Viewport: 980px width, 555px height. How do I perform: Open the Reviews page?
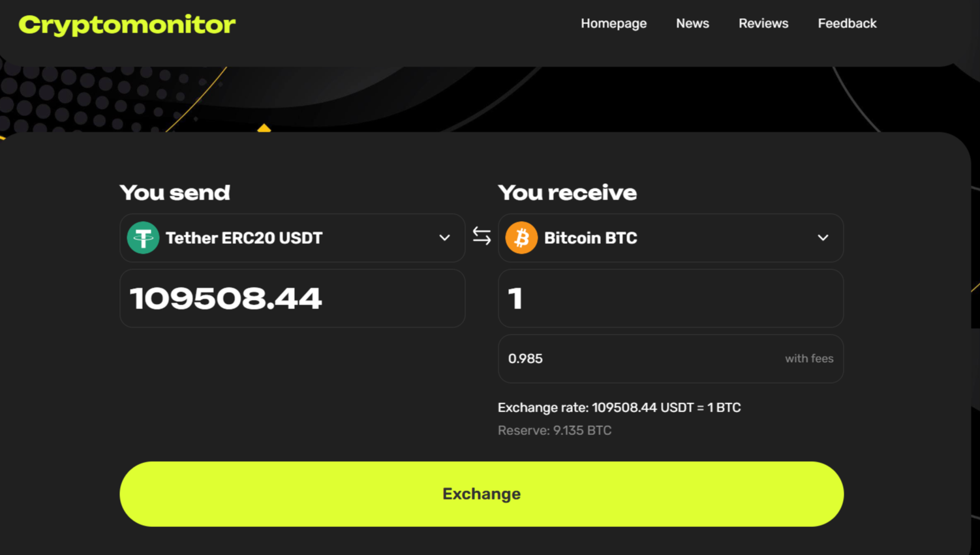point(763,23)
